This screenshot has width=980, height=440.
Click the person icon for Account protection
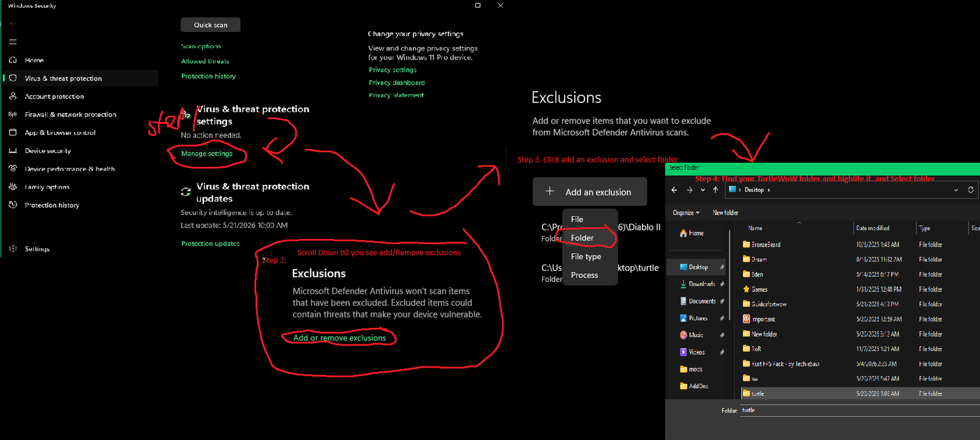tap(13, 96)
